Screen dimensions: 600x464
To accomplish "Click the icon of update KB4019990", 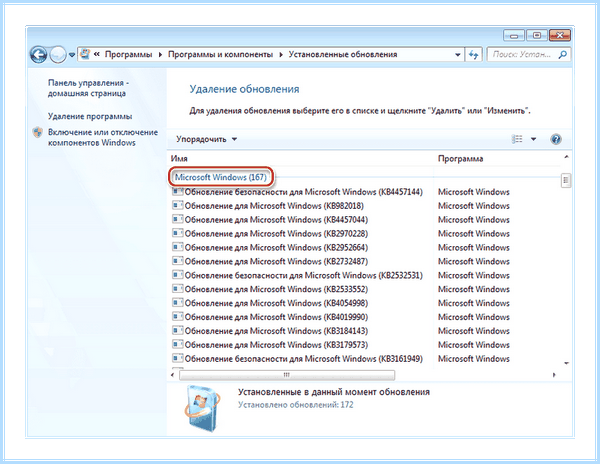I will [x=178, y=317].
